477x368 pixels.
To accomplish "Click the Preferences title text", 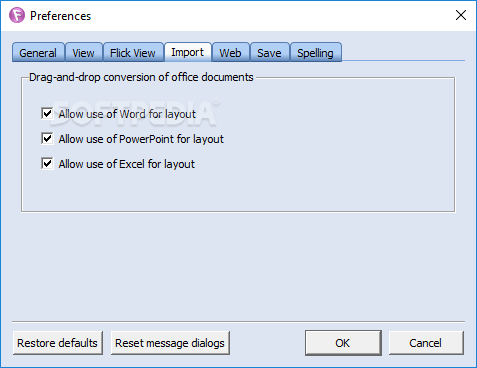I will point(60,16).
